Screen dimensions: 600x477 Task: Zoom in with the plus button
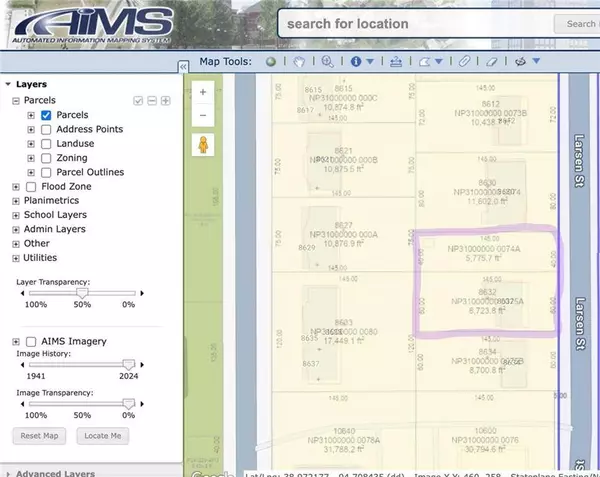tap(204, 91)
